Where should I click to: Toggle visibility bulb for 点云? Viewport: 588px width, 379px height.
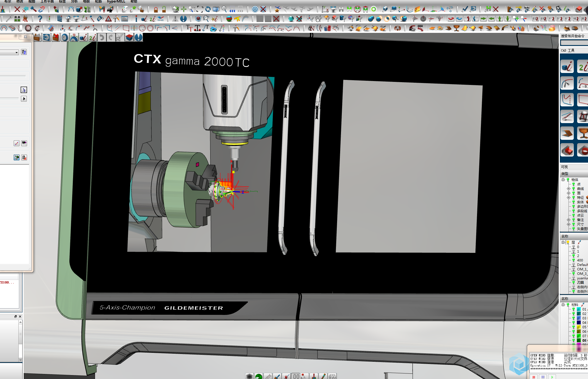pyautogui.click(x=574, y=215)
